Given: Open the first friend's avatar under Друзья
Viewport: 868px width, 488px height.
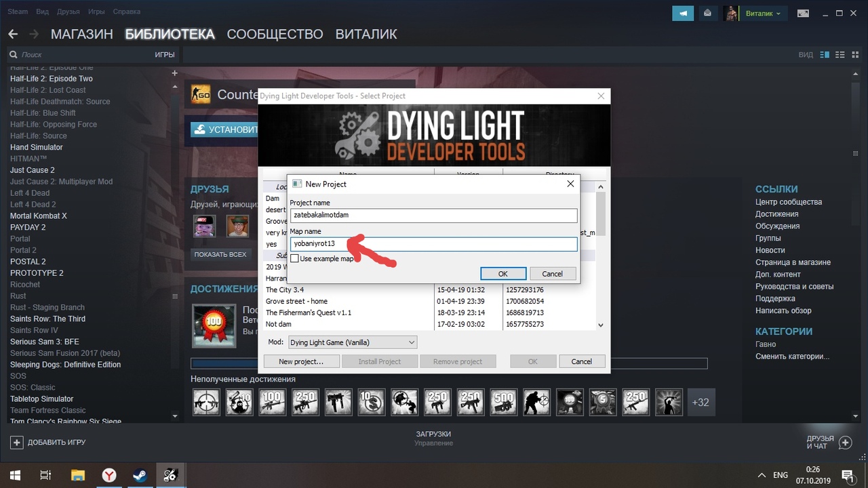Looking at the screenshot, I should tap(205, 226).
